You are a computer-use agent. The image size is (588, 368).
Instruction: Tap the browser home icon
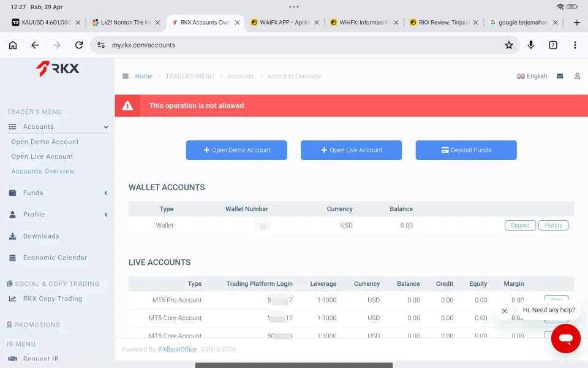[x=13, y=45]
